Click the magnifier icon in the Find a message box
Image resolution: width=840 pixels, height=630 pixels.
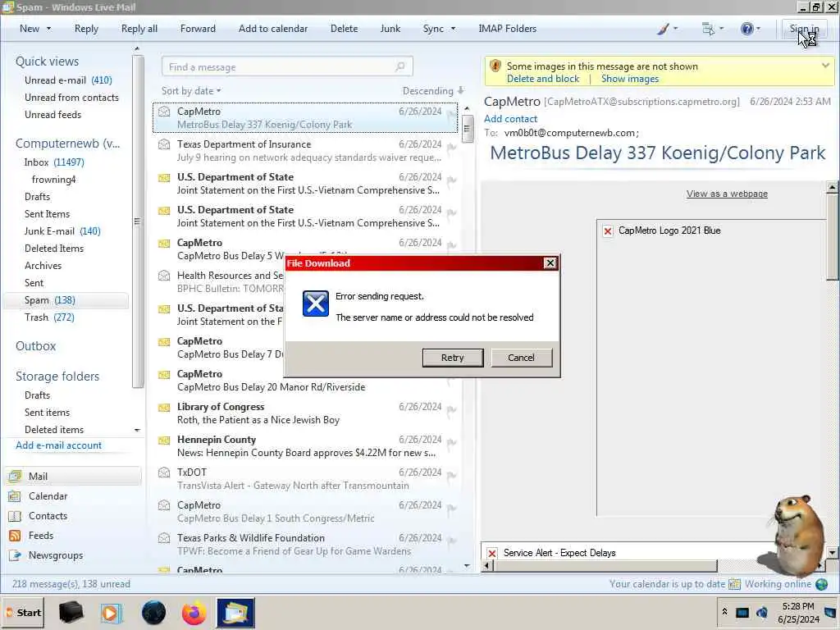(400, 67)
